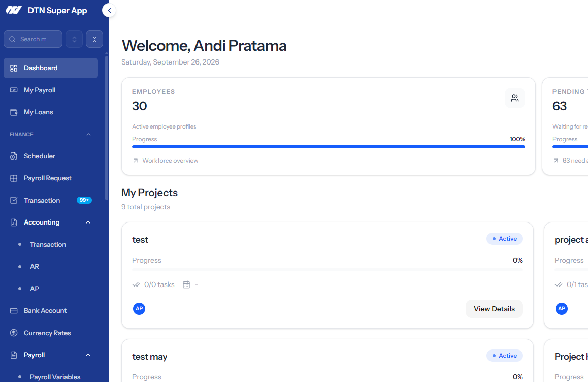Viewport: 588px width, 382px height.
Task: Collapse the Accounting submenu chevron
Action: pyautogui.click(x=88, y=222)
